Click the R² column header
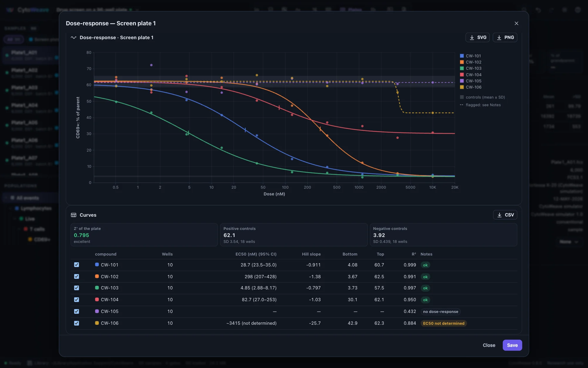Screen dimensions: 588x368 coord(414,254)
